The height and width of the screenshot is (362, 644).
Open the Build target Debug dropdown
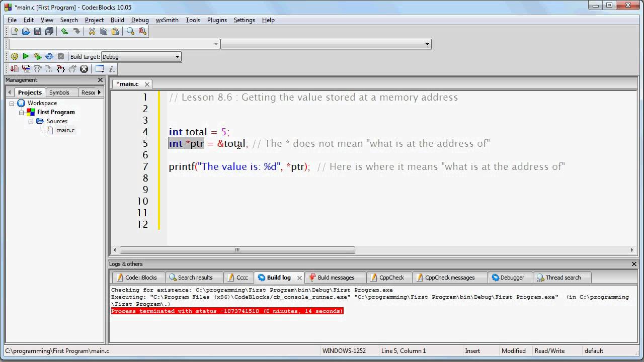141,57
